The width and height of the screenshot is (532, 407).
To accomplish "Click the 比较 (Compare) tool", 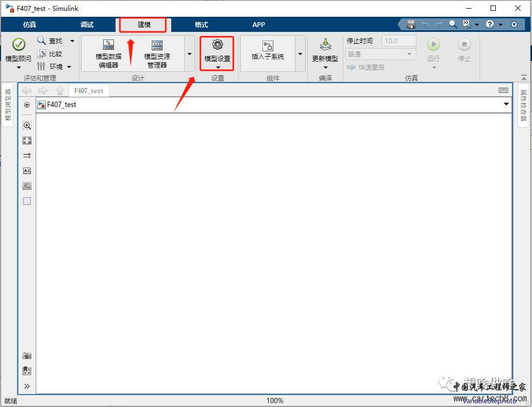I will click(x=50, y=54).
